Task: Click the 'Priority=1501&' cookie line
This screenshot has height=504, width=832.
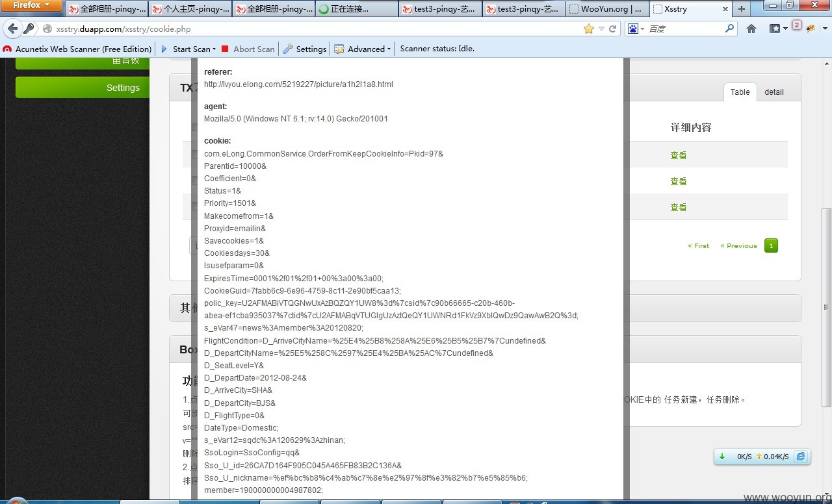Action: tap(230, 203)
